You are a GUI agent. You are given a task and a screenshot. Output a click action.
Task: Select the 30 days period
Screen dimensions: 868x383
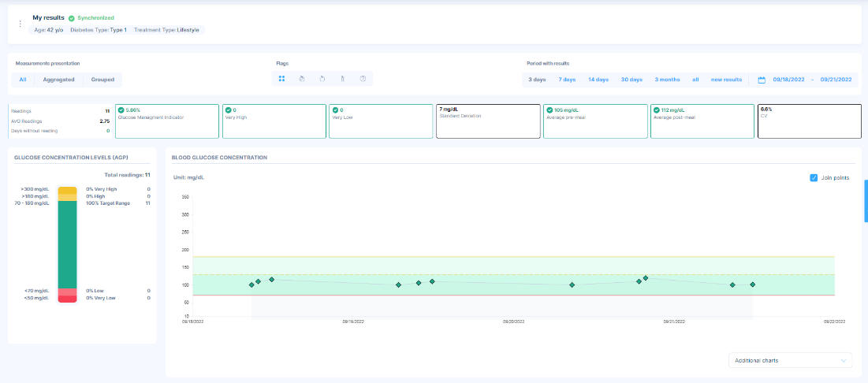click(x=631, y=80)
